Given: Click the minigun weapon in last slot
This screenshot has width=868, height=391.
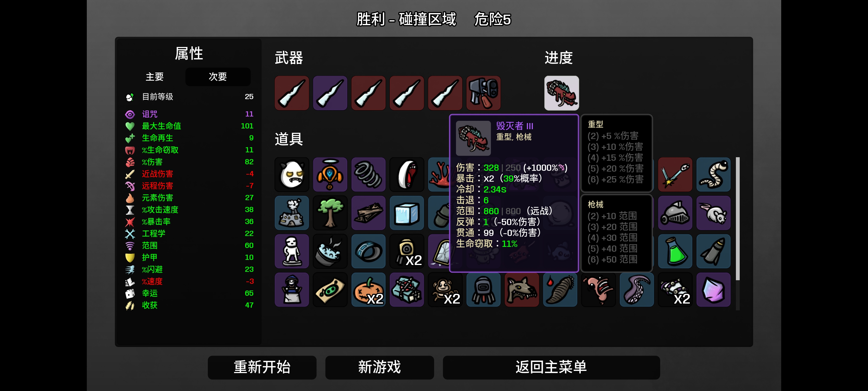Looking at the screenshot, I should pos(483,93).
